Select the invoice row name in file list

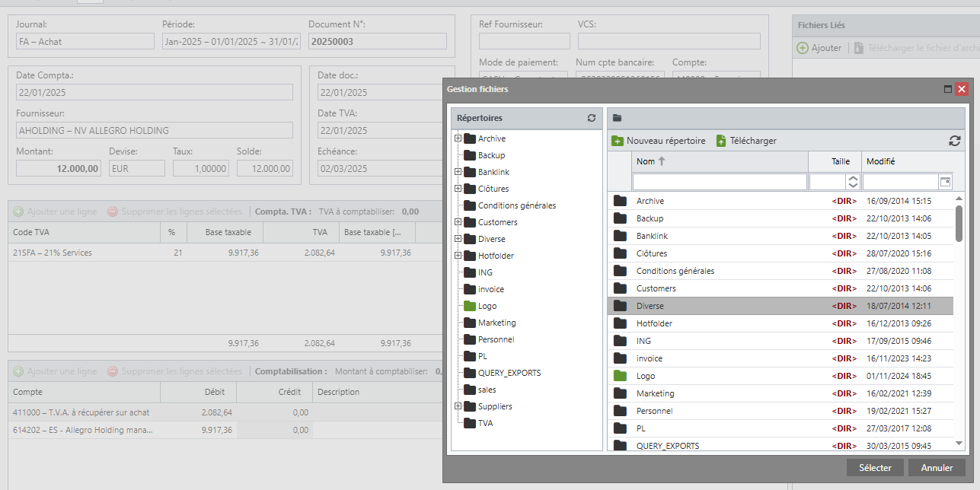point(650,358)
